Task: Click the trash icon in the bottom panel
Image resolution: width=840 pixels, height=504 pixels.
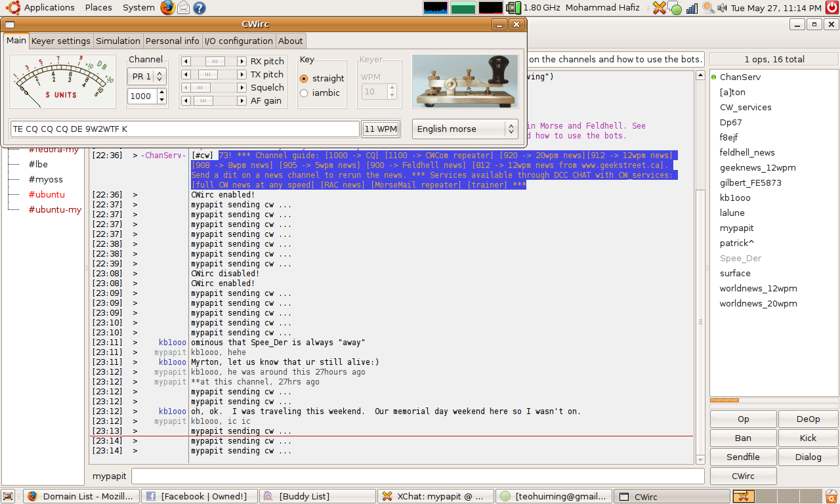Action: (x=831, y=497)
